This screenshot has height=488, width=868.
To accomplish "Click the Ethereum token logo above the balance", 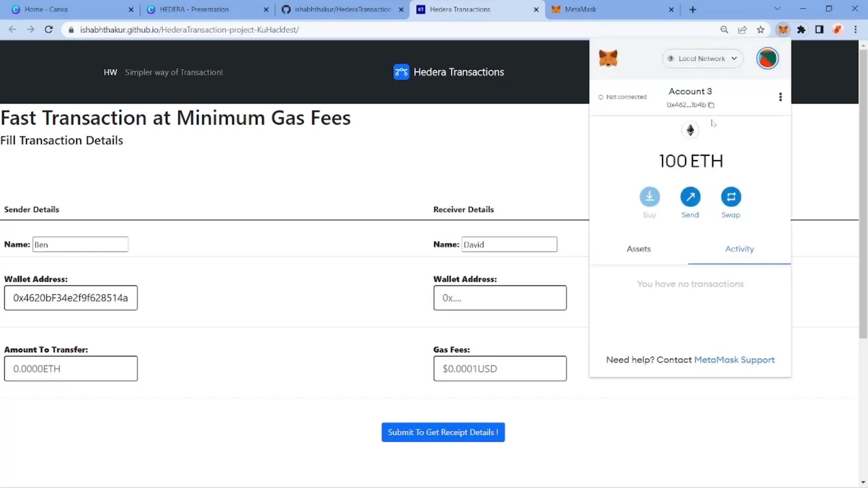I will (690, 131).
